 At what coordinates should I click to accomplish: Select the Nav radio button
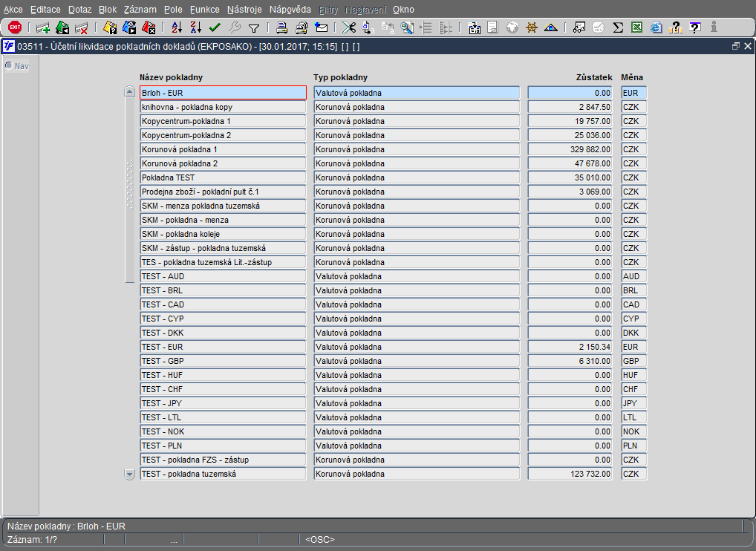[x=9, y=65]
